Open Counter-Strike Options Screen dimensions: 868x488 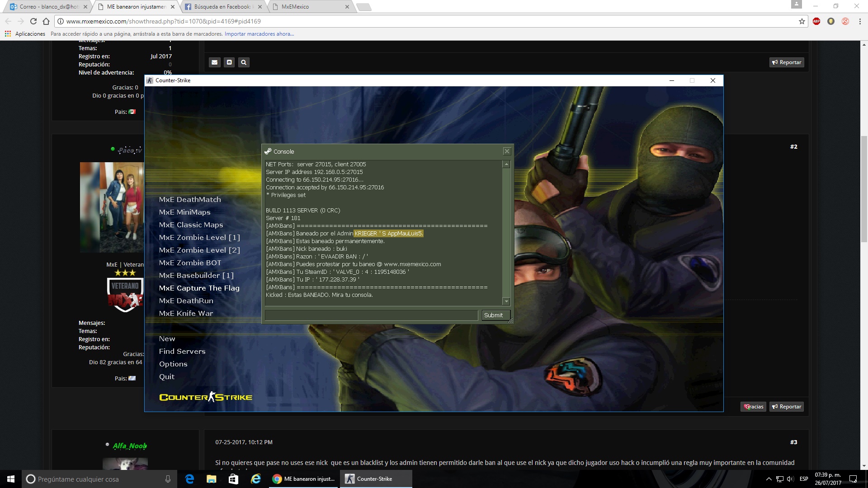pyautogui.click(x=173, y=364)
